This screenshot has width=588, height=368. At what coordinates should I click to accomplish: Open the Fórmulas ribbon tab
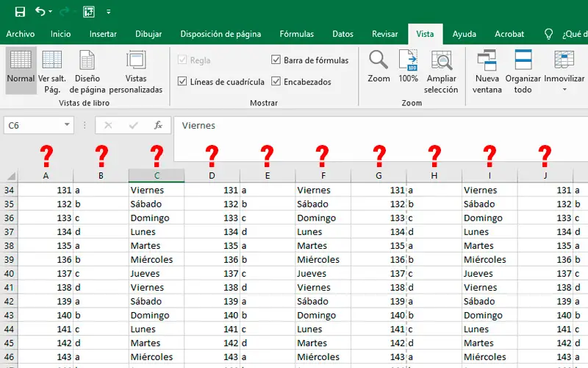296,34
